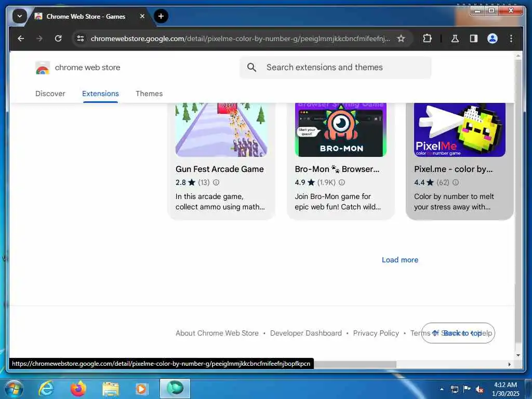532x399 pixels.
Task: Open the Gun Fest Arcade Game thumbnail
Action: pyautogui.click(x=221, y=130)
